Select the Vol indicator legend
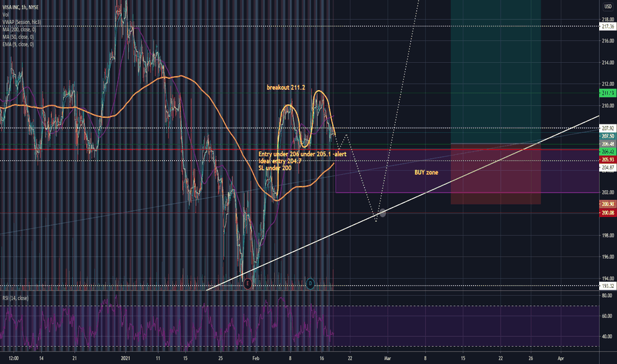Image resolution: width=617 pixels, height=364 pixels. 5,15
